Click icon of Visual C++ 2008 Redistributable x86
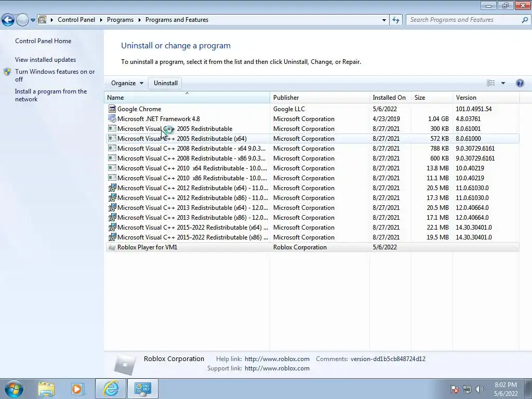The width and height of the screenshot is (532, 399). (112, 158)
